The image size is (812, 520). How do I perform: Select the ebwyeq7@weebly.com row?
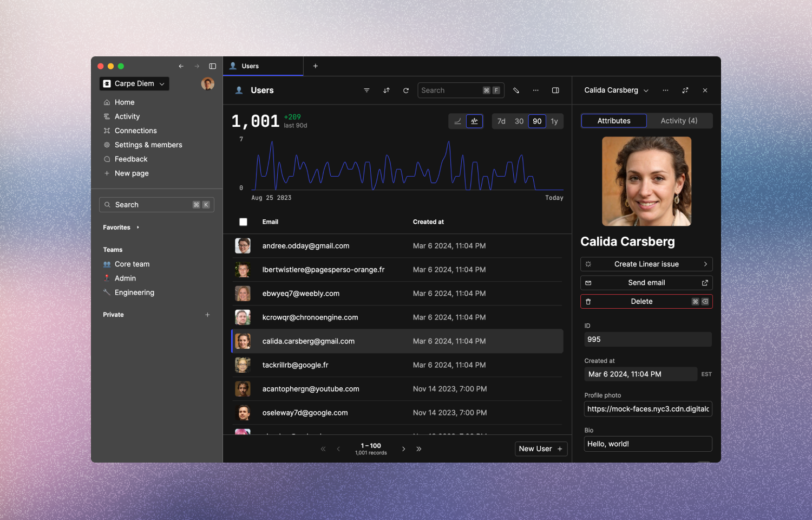click(397, 294)
